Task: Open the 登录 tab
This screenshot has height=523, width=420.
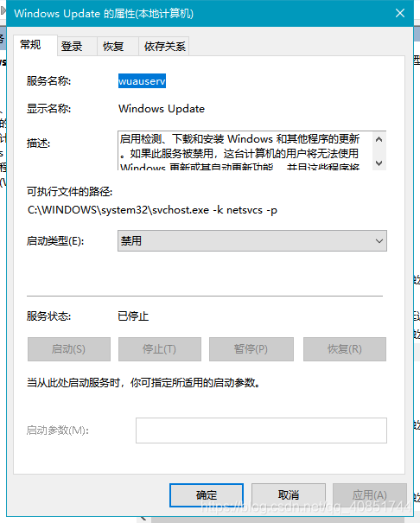Action: tap(77, 47)
